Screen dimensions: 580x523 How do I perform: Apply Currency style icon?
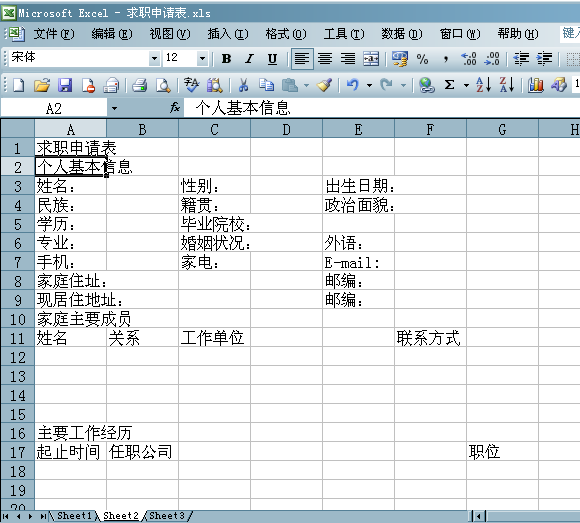tap(399, 59)
